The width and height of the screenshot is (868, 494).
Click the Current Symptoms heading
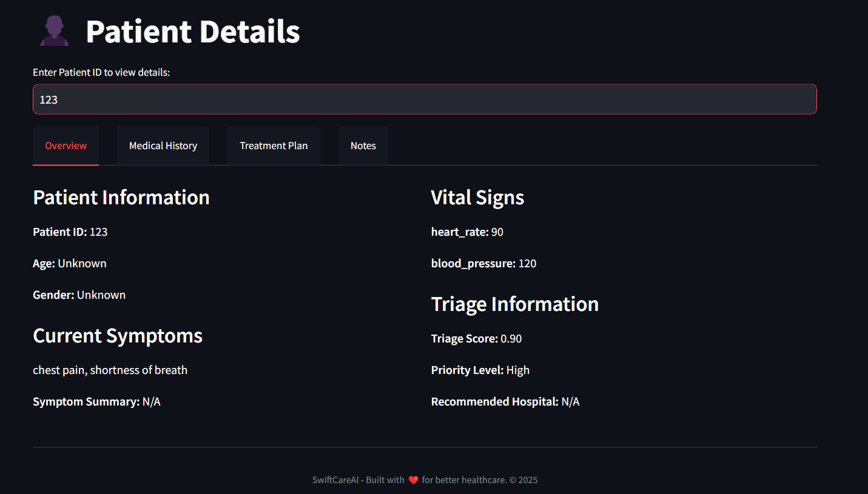pyautogui.click(x=118, y=336)
